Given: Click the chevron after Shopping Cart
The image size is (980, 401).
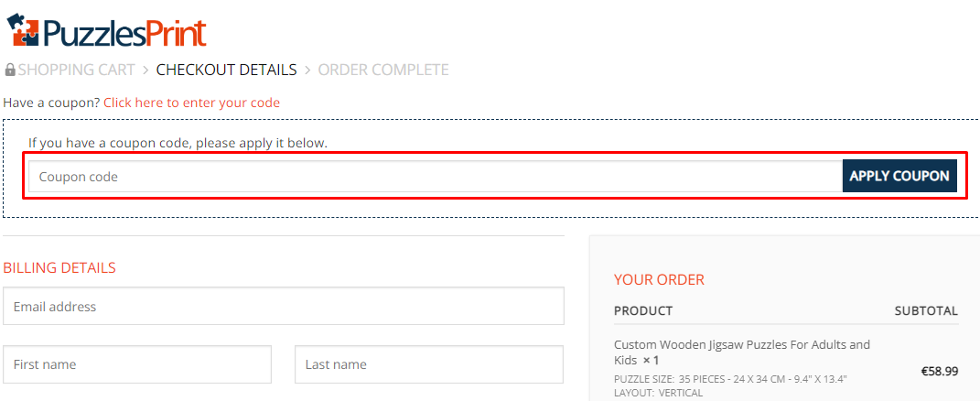Looking at the screenshot, I should (145, 70).
